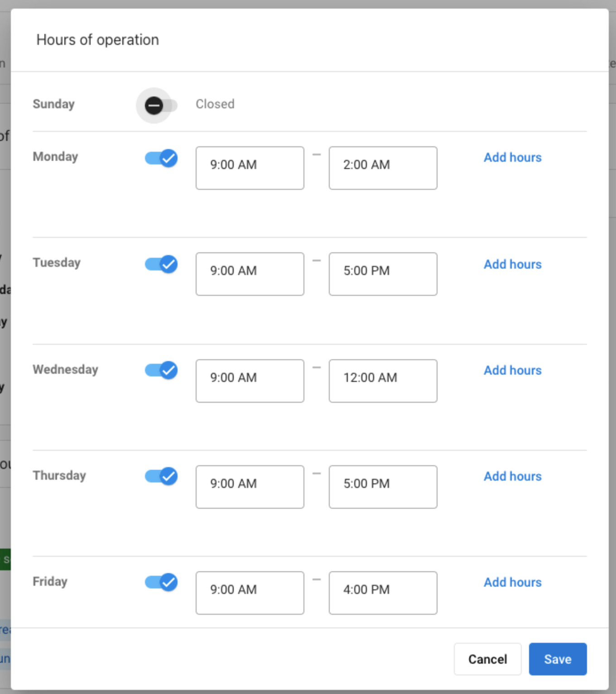Select Tuesday's 5:00 PM closing time box
The width and height of the screenshot is (616, 694).
383,274
